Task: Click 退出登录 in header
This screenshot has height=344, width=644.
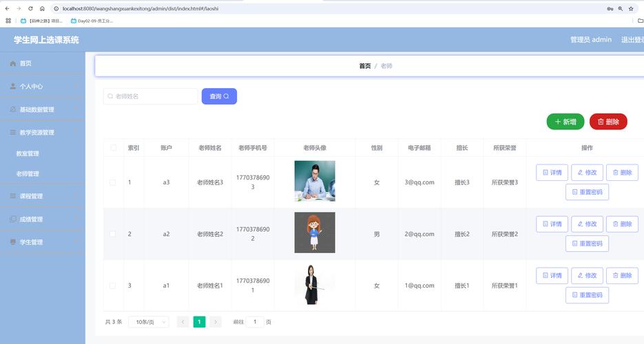Action: tap(632, 40)
